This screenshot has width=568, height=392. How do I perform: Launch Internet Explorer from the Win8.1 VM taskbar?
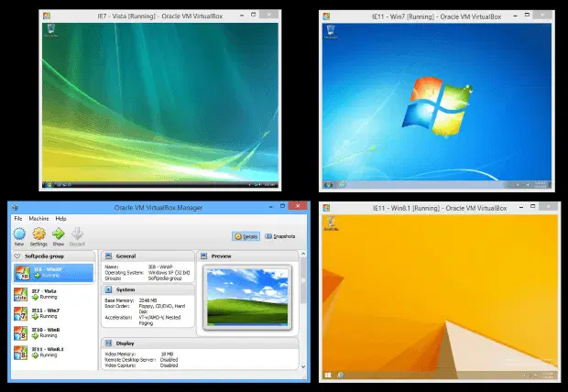click(x=341, y=375)
